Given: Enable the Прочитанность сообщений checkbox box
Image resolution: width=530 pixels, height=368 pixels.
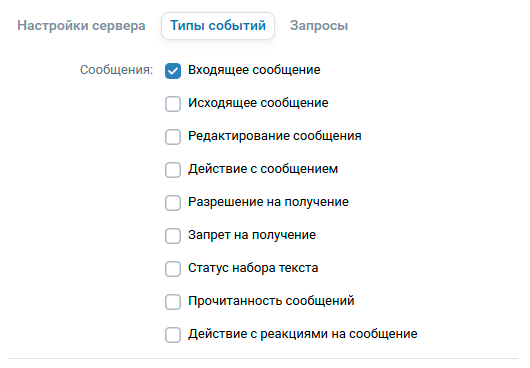Looking at the screenshot, I should (x=173, y=302).
